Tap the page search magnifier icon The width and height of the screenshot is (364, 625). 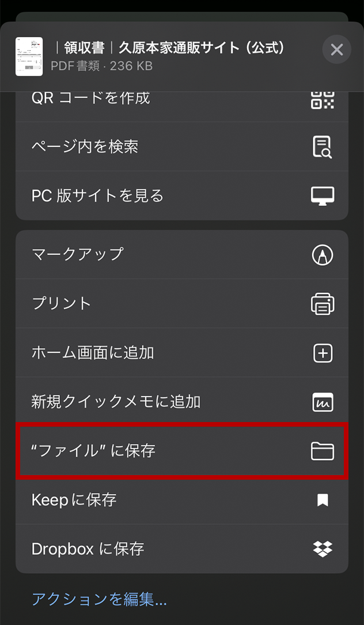(x=322, y=147)
